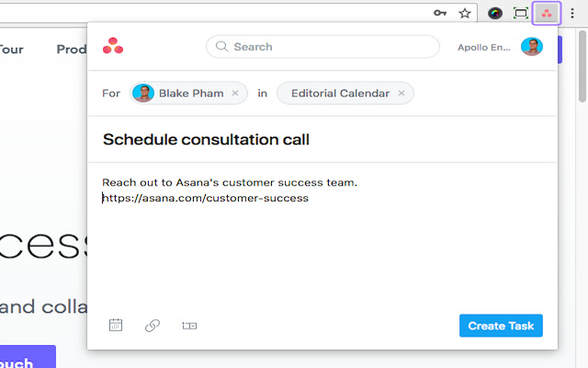Click the password key icon in address bar

(440, 13)
